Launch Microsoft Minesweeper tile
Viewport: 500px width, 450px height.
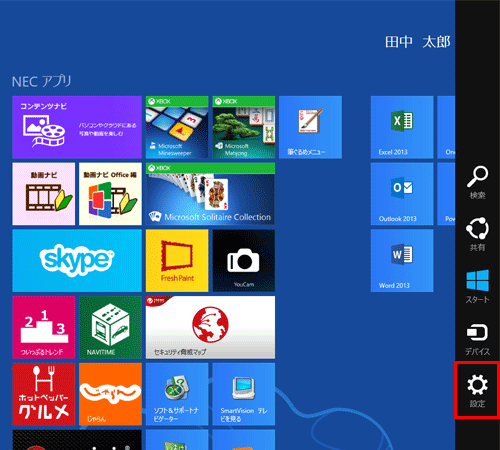pyautogui.click(x=177, y=127)
